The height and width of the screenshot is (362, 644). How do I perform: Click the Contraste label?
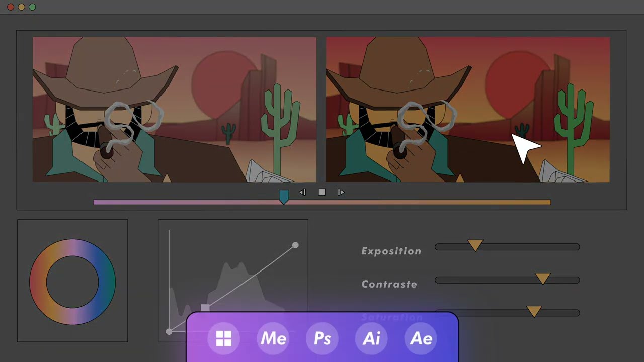coord(389,284)
